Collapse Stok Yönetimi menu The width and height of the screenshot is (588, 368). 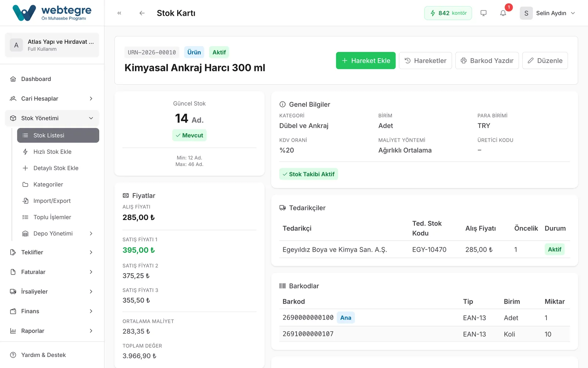52,118
